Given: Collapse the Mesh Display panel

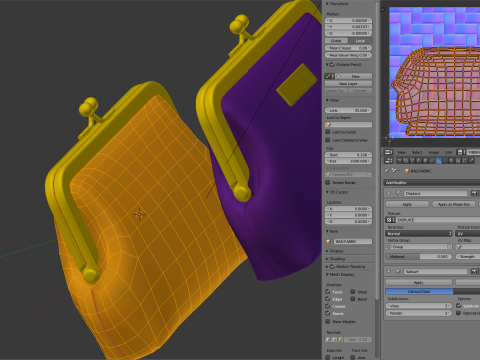Looking at the screenshot, I should [327, 274].
